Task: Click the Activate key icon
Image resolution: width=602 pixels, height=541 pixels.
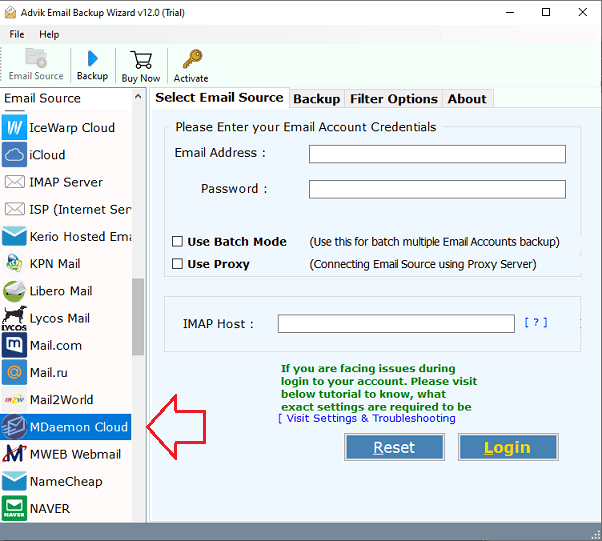Action: 192,59
